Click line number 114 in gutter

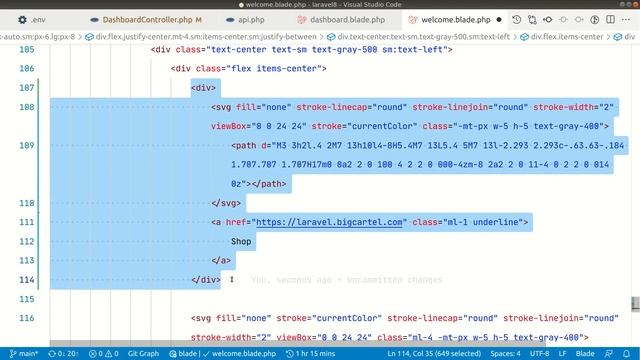point(27,280)
